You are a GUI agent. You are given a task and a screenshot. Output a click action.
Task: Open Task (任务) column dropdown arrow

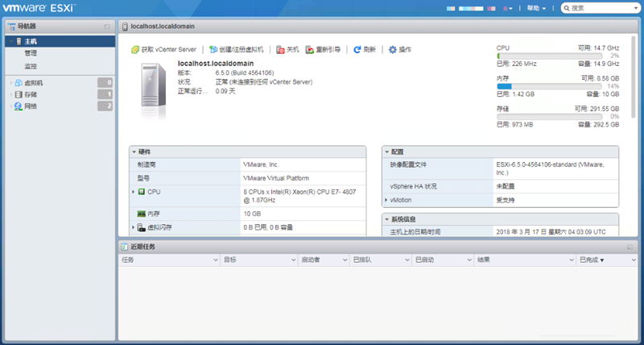point(215,260)
